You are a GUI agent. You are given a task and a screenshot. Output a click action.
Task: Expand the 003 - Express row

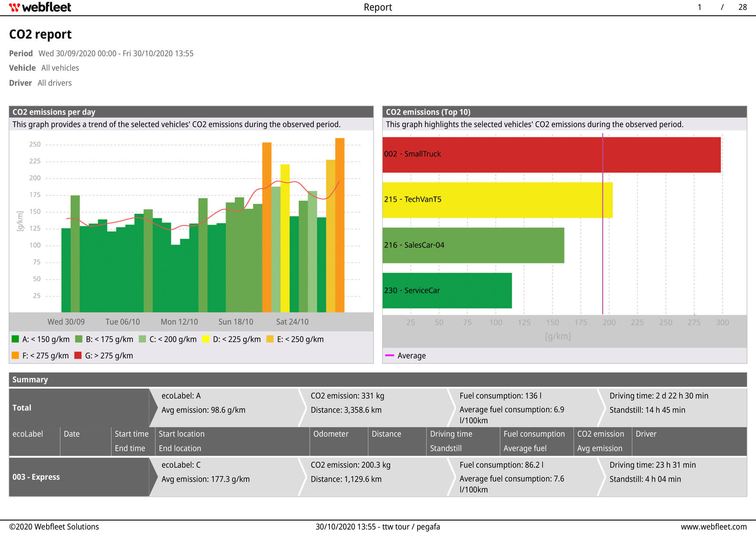(x=36, y=477)
